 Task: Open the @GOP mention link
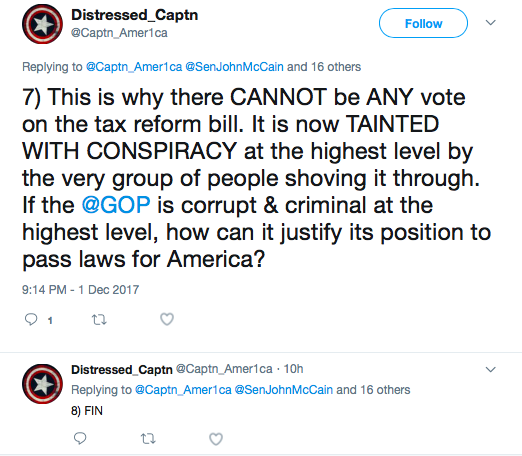116,205
